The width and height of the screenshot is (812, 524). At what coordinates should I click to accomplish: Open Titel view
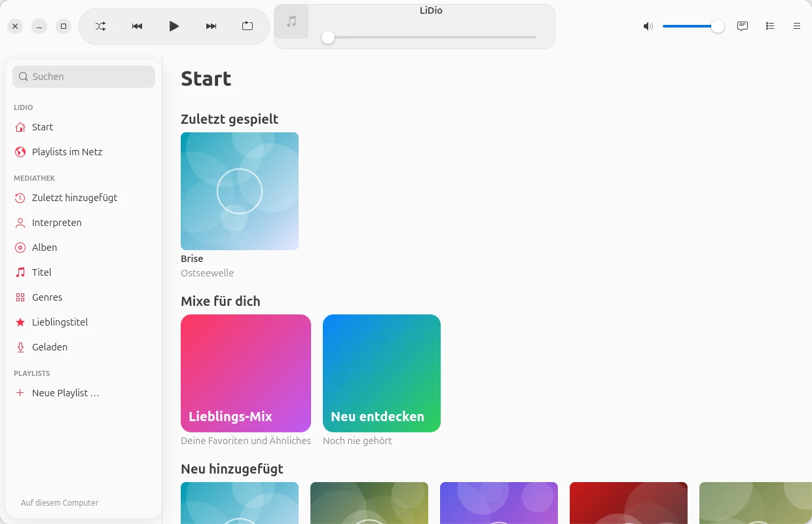click(x=84, y=272)
